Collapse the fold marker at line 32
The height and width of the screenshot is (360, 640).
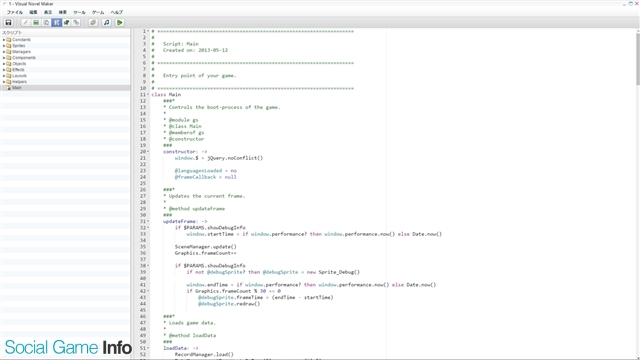click(x=148, y=228)
